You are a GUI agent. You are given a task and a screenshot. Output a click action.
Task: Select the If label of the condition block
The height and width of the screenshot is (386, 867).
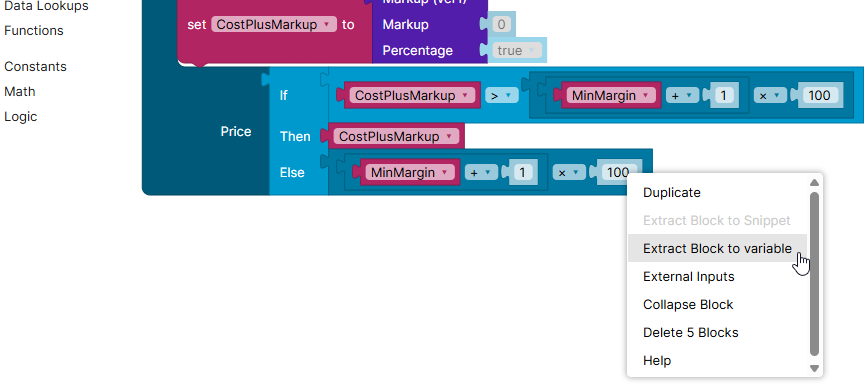(x=283, y=95)
